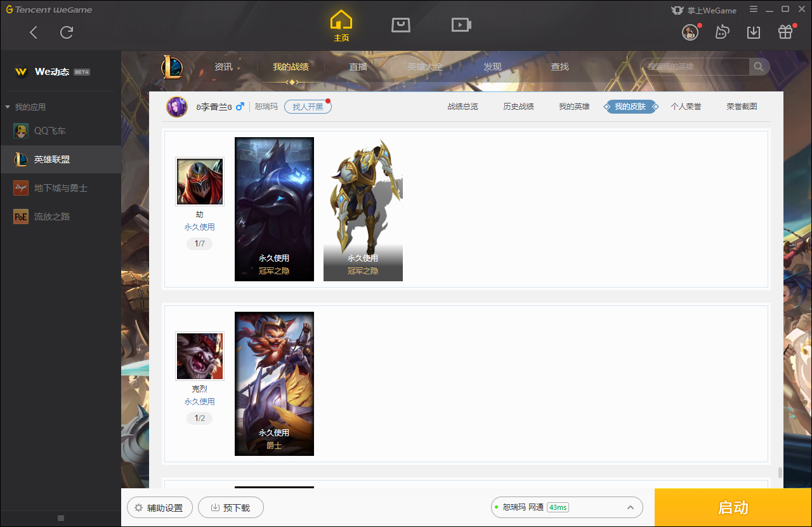Click the 恕瑞玛 server label by the name
This screenshot has height=527, width=812.
(x=266, y=107)
